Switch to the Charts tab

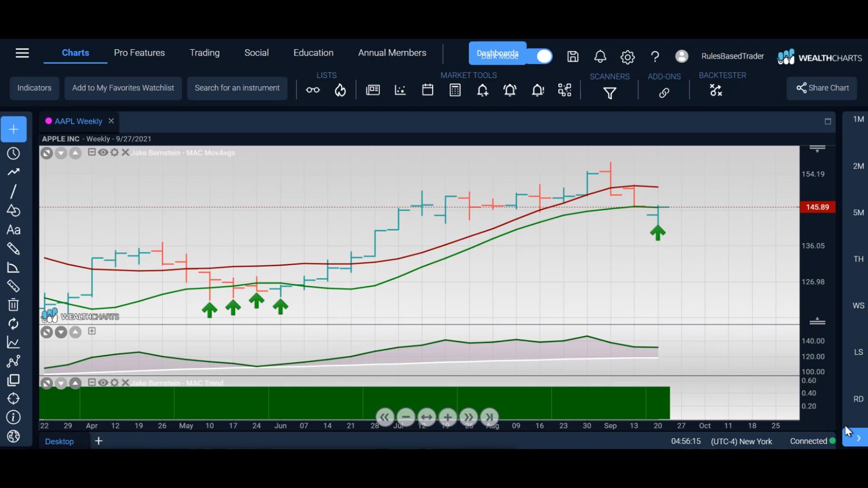(75, 53)
